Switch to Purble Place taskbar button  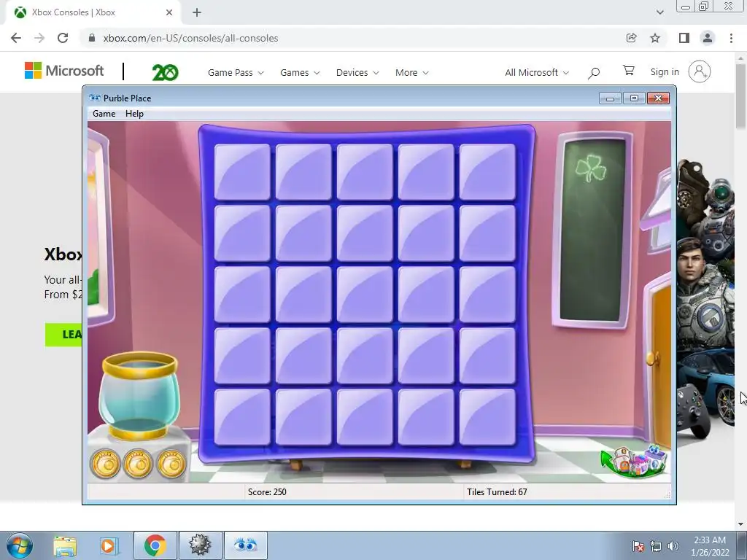point(245,545)
